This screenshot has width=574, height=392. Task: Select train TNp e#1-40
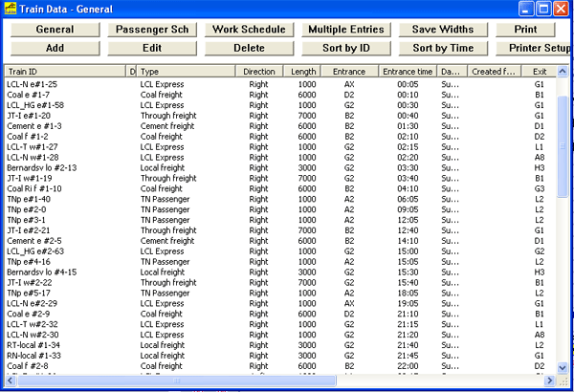pos(29,199)
